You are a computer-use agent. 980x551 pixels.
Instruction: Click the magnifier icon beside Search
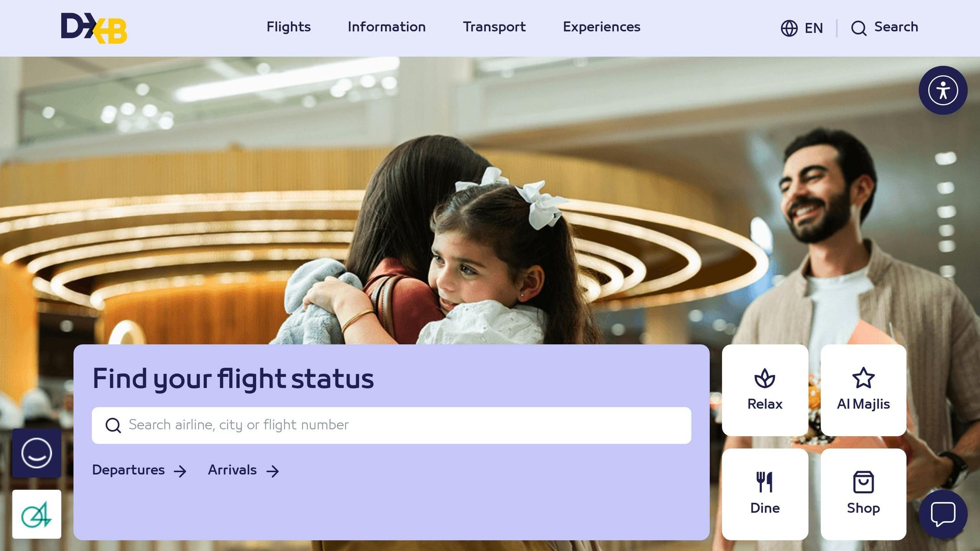[858, 28]
